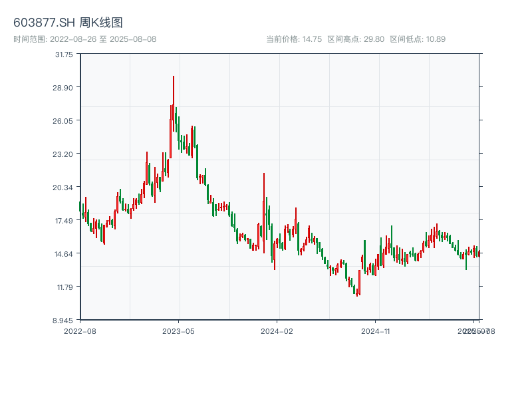
Task: Click y-axis label 8.945
Action: click(63, 321)
